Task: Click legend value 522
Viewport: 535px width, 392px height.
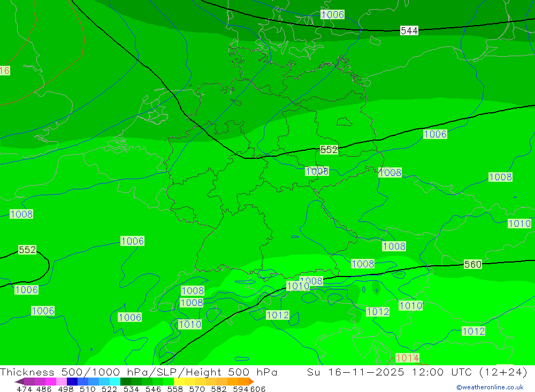Action: click(109, 389)
